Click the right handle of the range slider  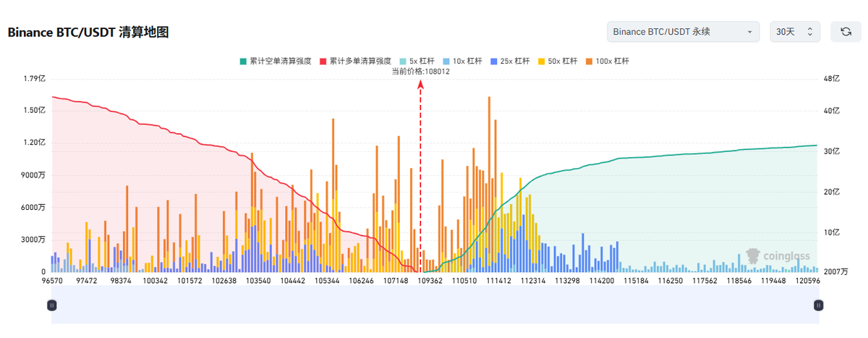tap(818, 305)
